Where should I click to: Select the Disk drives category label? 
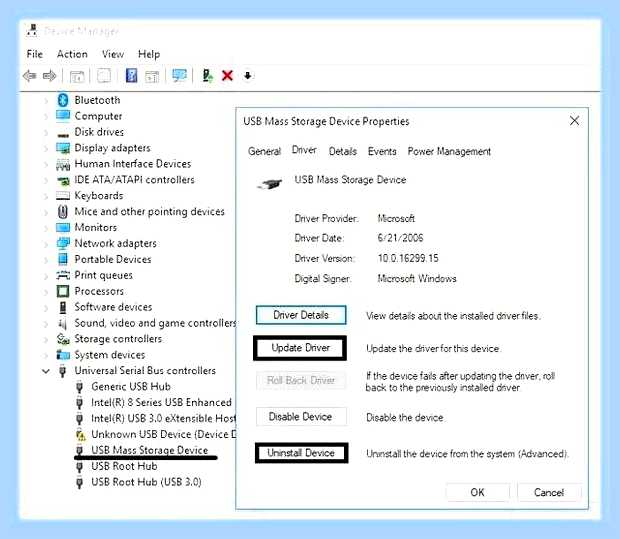click(x=99, y=132)
